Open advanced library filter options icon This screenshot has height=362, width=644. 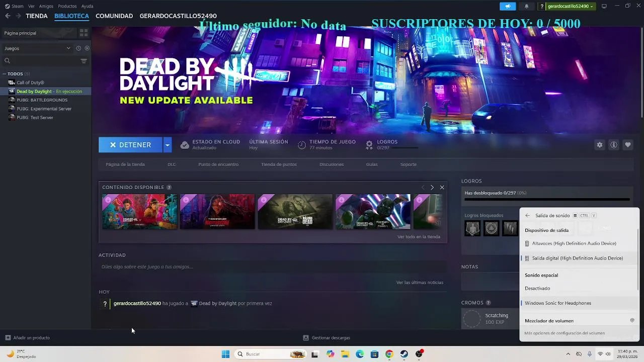pyautogui.click(x=84, y=61)
